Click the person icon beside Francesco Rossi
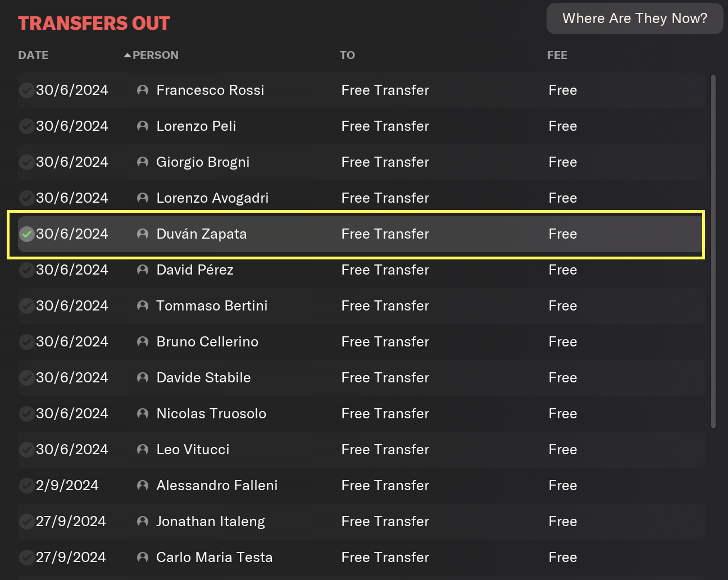 pos(143,90)
